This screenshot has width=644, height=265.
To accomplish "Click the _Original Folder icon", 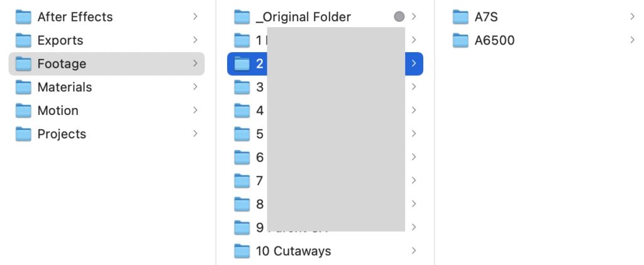I will (x=242, y=17).
